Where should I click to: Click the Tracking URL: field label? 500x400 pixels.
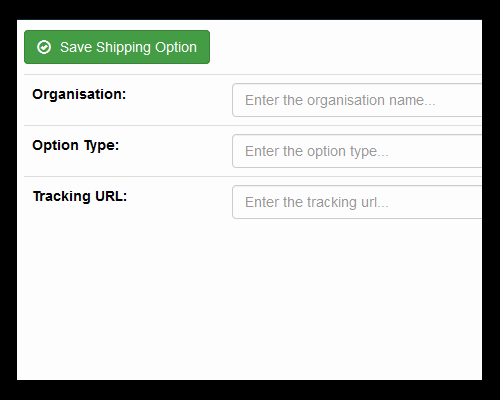click(x=80, y=196)
